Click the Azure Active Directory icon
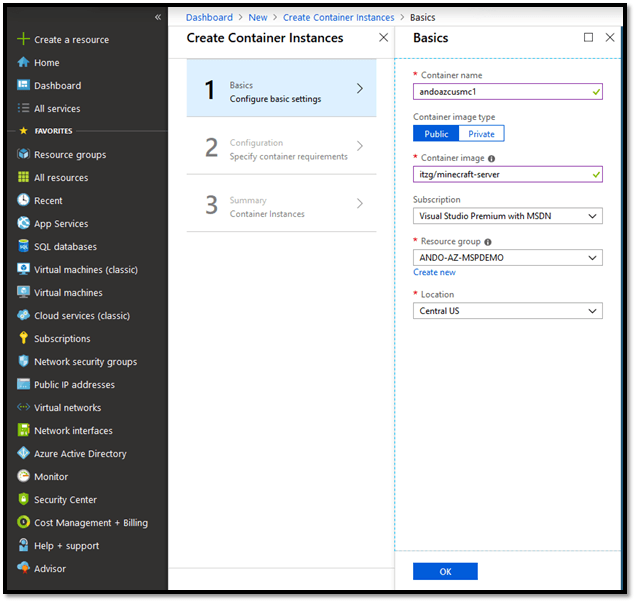The height and width of the screenshot is (603, 636). [x=23, y=453]
